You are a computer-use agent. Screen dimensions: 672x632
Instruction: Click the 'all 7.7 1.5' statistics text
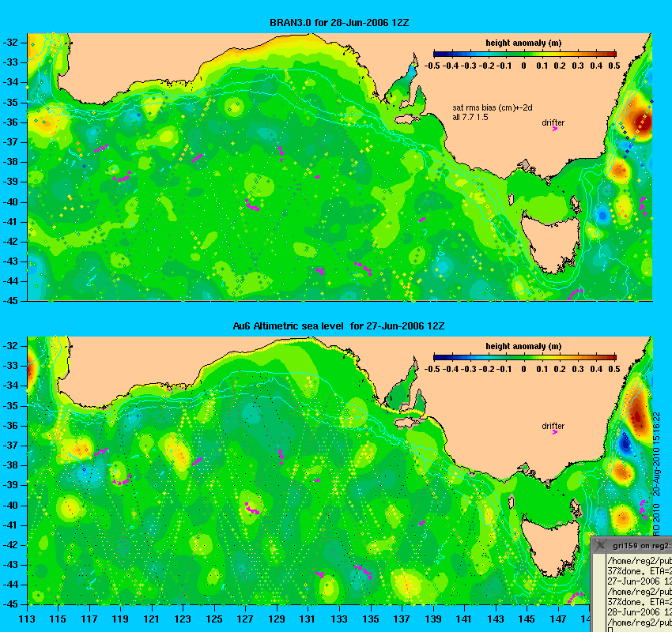[470, 117]
